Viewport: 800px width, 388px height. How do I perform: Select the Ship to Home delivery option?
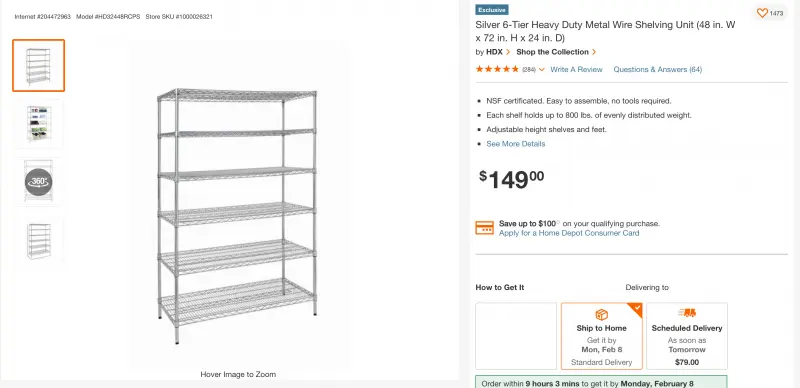602,336
